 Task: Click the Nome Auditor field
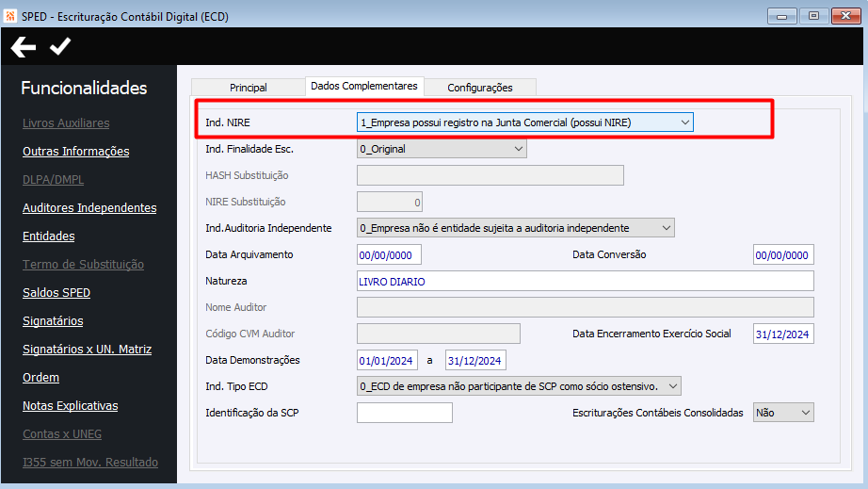click(586, 307)
